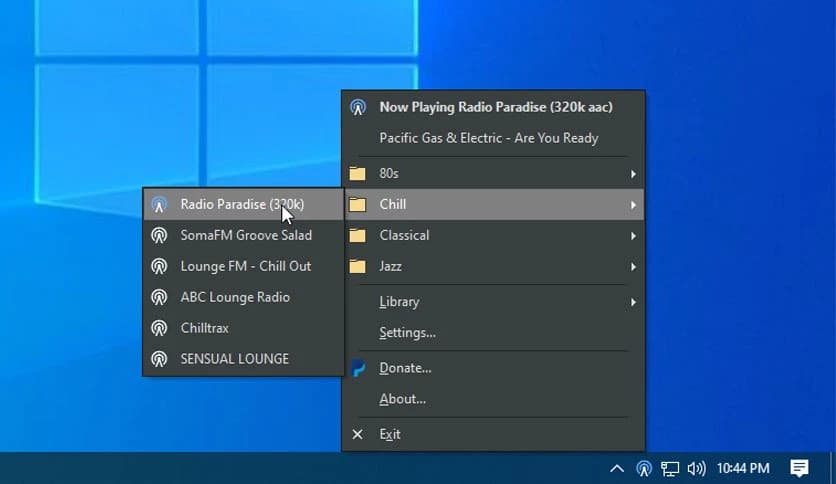
Task: Open the Settings... menu entry
Action: coord(407,332)
